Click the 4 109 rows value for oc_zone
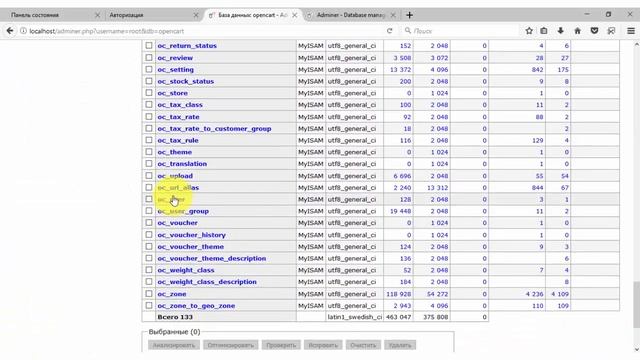640x360 pixels. click(x=560, y=294)
